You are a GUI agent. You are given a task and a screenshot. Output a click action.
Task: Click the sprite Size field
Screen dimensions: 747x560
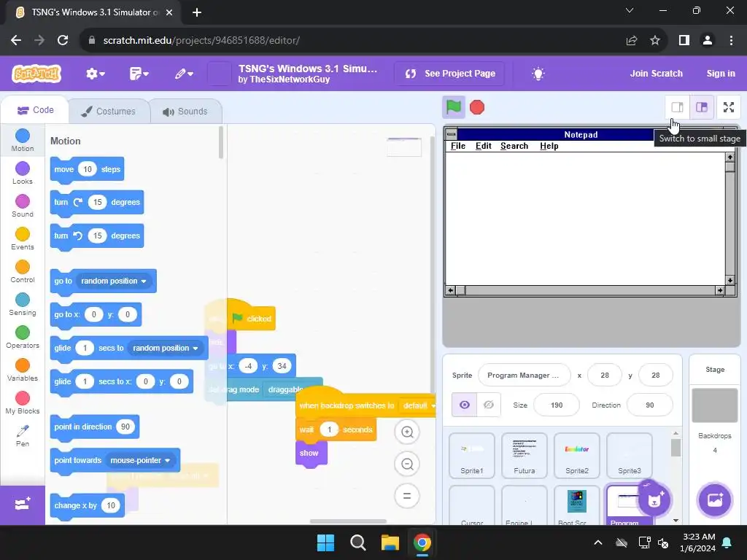click(x=557, y=405)
